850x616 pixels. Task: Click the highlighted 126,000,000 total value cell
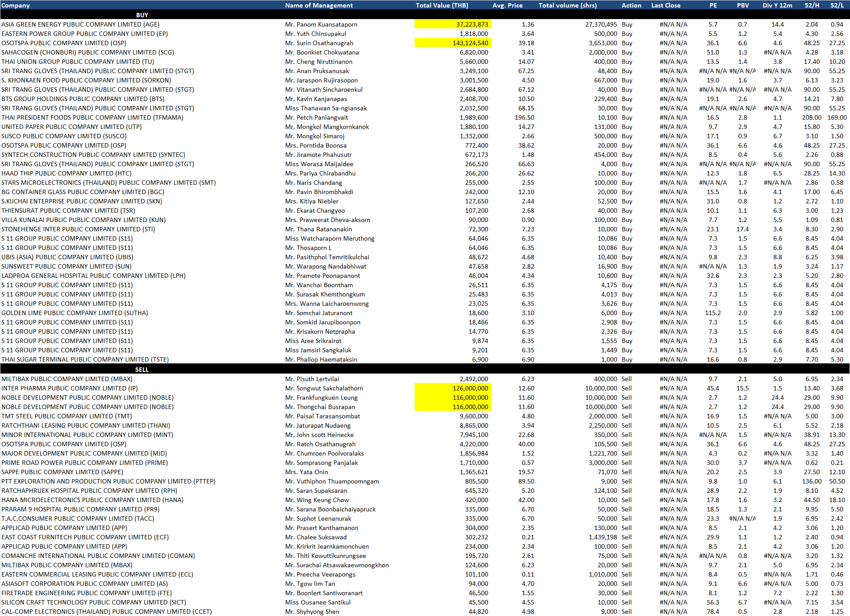453,388
